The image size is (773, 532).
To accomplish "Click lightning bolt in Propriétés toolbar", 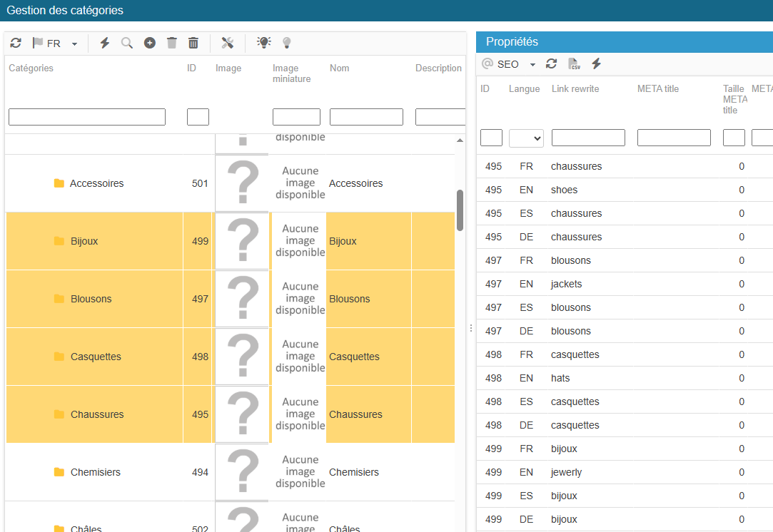I will coord(596,63).
